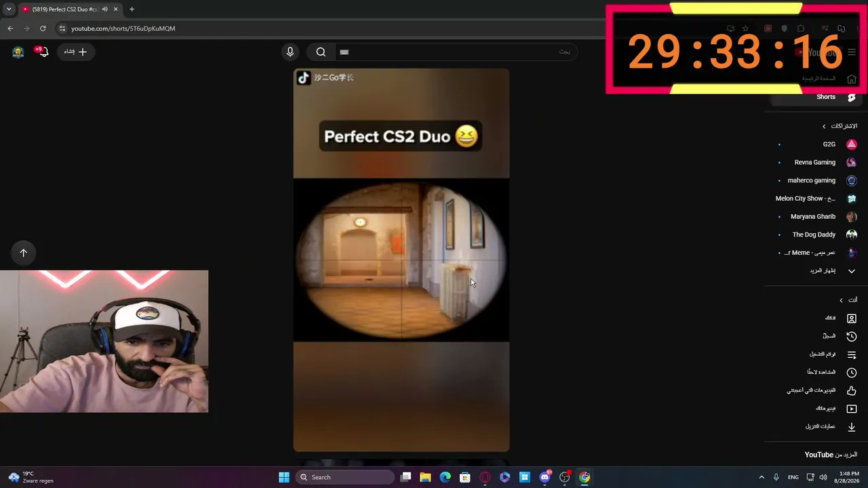
Task: Expand the You section header
Action: 848,300
